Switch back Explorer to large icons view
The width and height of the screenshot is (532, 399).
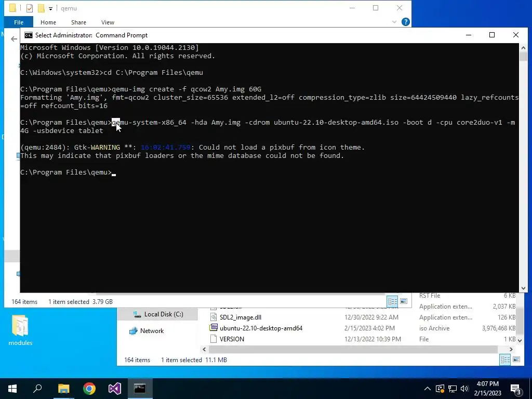click(516, 360)
